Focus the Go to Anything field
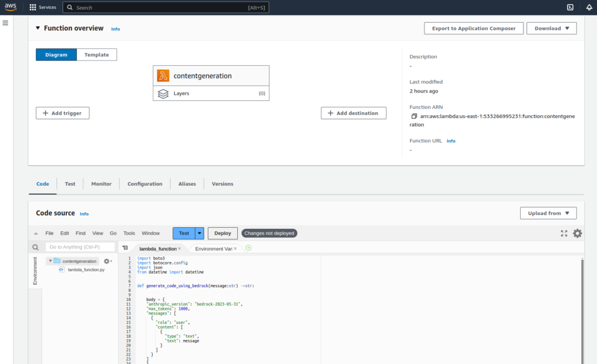The width and height of the screenshot is (597, 364). (80, 247)
